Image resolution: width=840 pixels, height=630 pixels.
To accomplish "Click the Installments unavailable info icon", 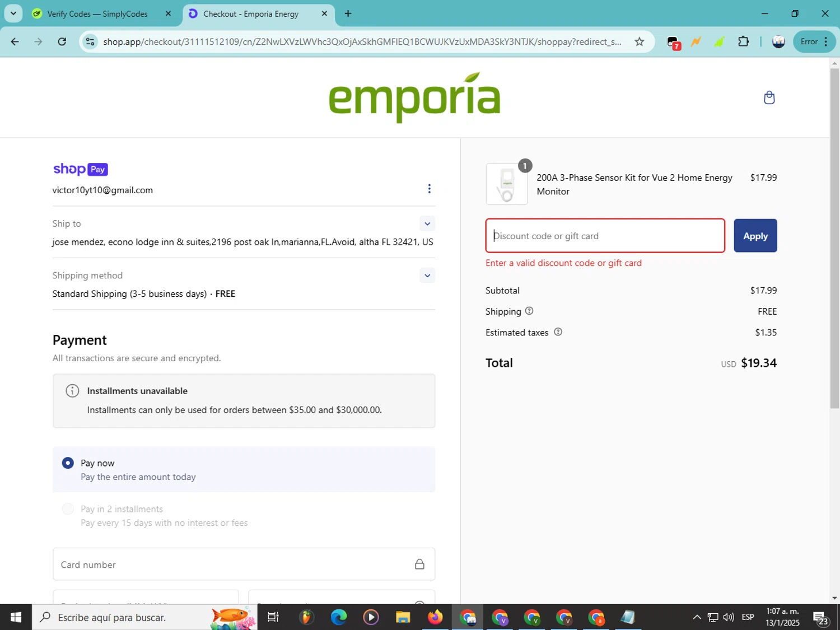I will [x=72, y=391].
